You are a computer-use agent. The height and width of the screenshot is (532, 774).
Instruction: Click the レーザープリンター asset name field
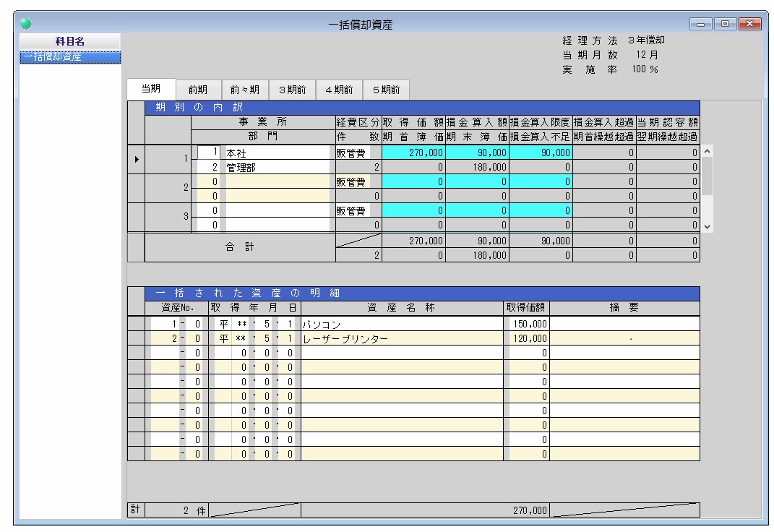tap(402, 338)
